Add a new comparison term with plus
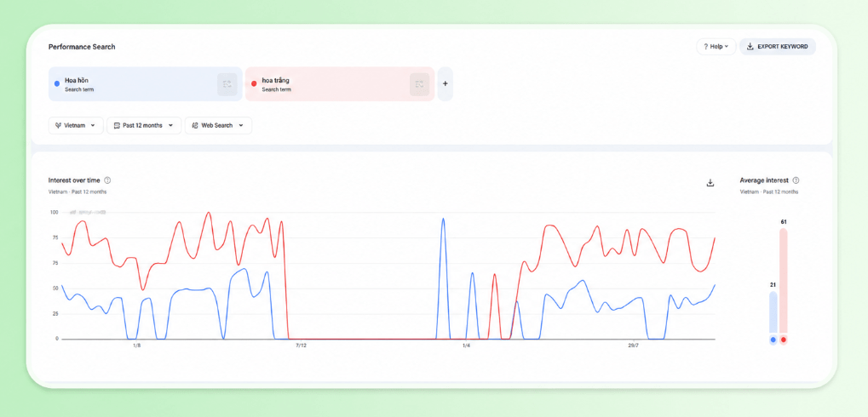Image resolution: width=868 pixels, height=417 pixels. 445,84
